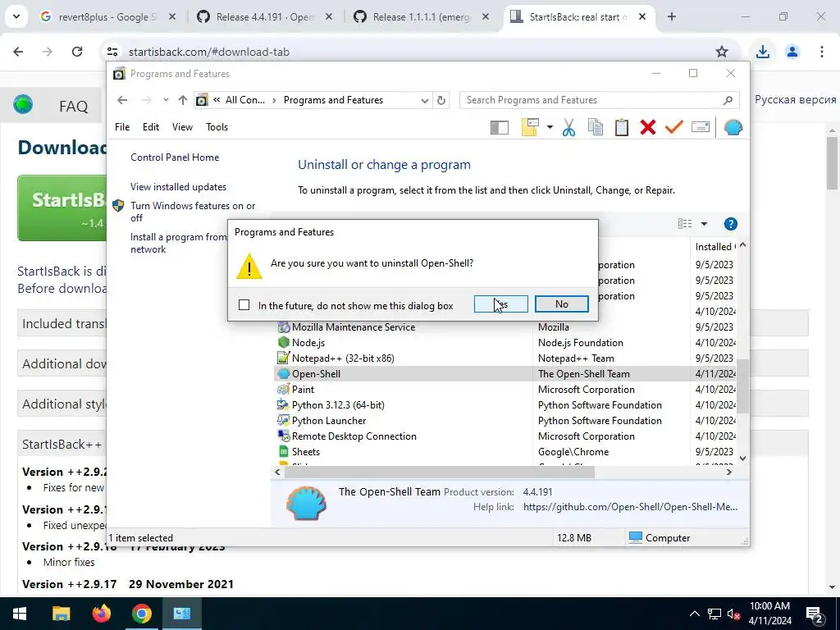Image resolution: width=840 pixels, height=630 pixels.
Task: Click the blue Help question mark icon
Action: [x=731, y=224]
